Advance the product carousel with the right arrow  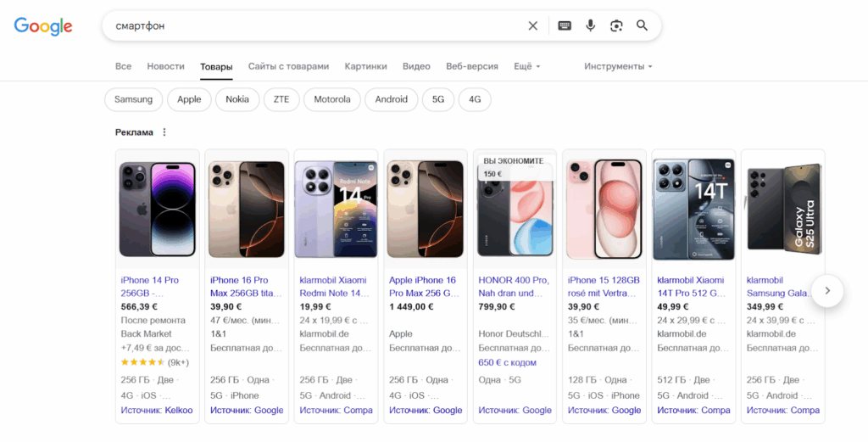(827, 291)
